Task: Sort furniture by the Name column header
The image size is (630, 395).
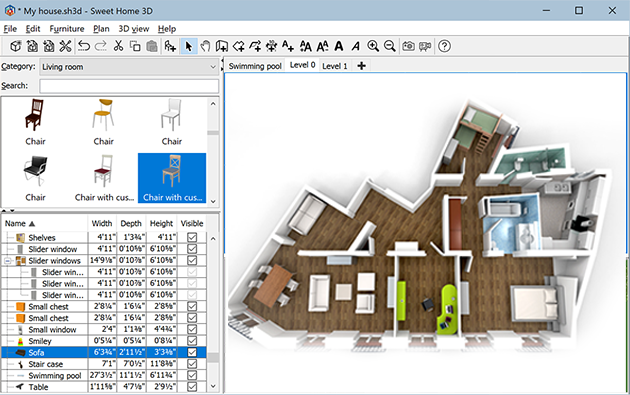Action: point(44,223)
